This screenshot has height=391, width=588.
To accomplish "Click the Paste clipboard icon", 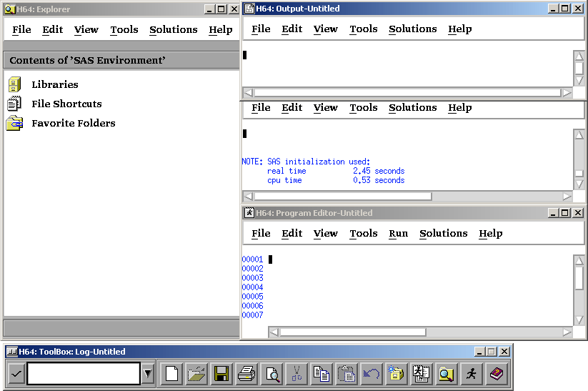I will pyautogui.click(x=346, y=374).
